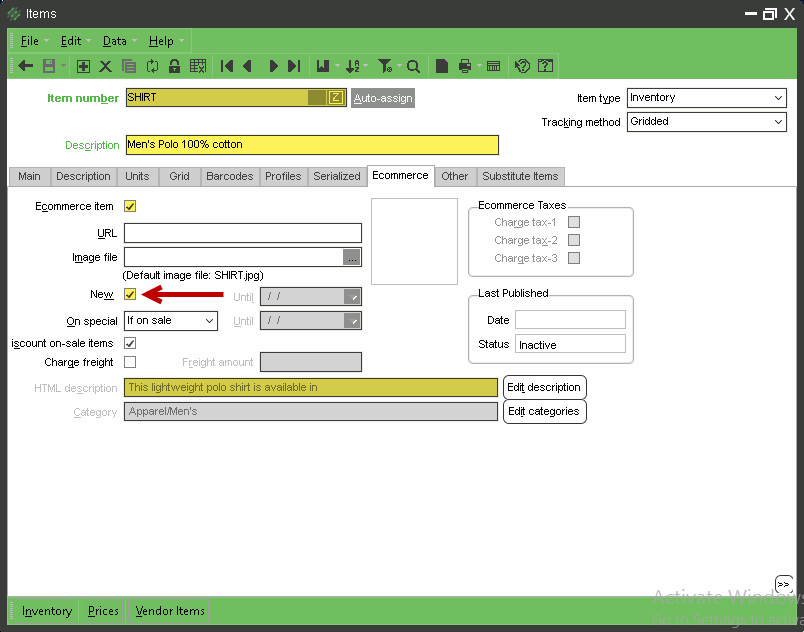804x632 pixels.
Task: Open search with magnifier icon
Action: (413, 66)
